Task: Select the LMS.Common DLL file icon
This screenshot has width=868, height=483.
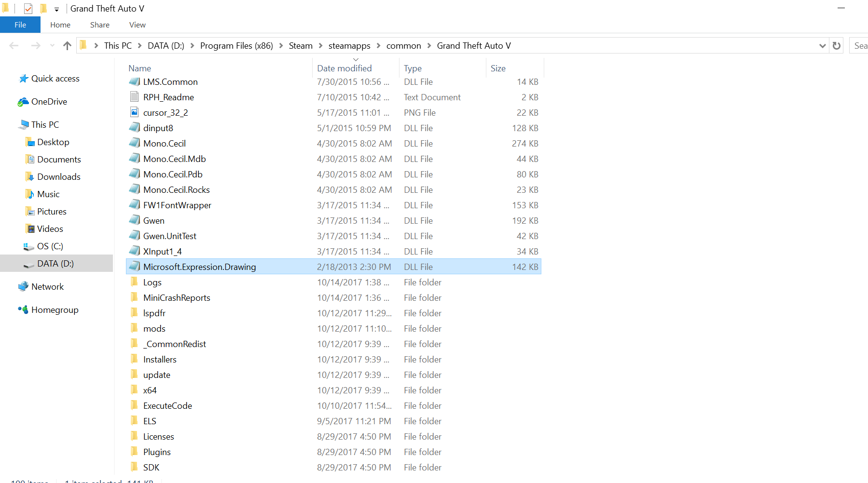Action: click(x=135, y=81)
